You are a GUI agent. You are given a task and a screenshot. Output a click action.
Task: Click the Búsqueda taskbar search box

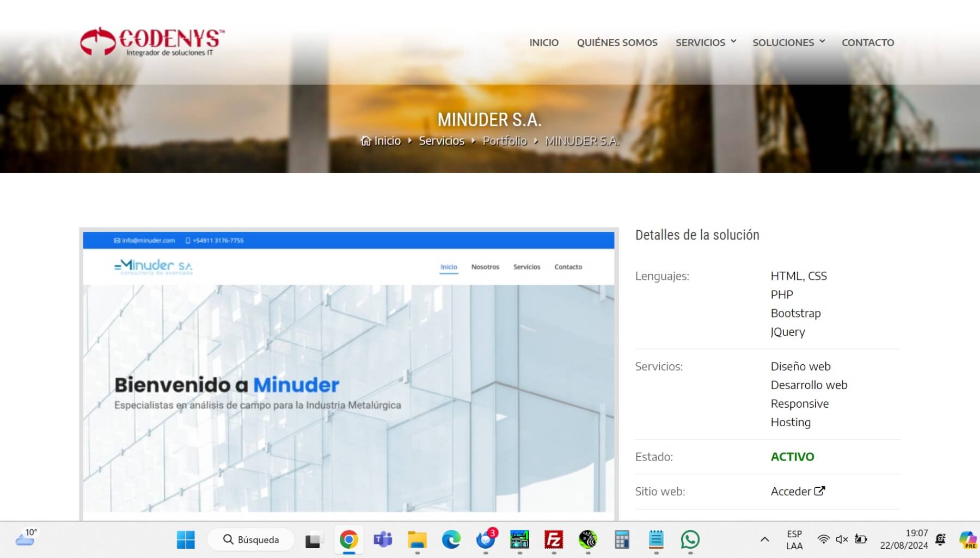pyautogui.click(x=251, y=539)
